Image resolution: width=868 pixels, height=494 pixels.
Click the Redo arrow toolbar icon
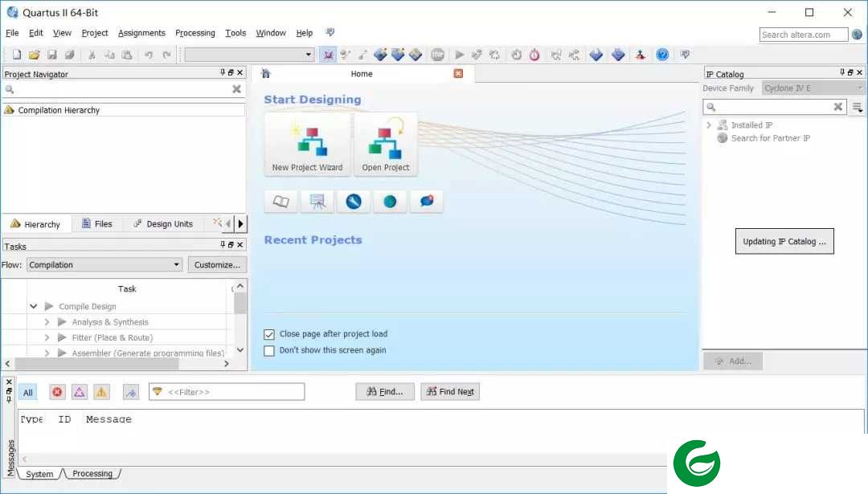pyautogui.click(x=166, y=55)
